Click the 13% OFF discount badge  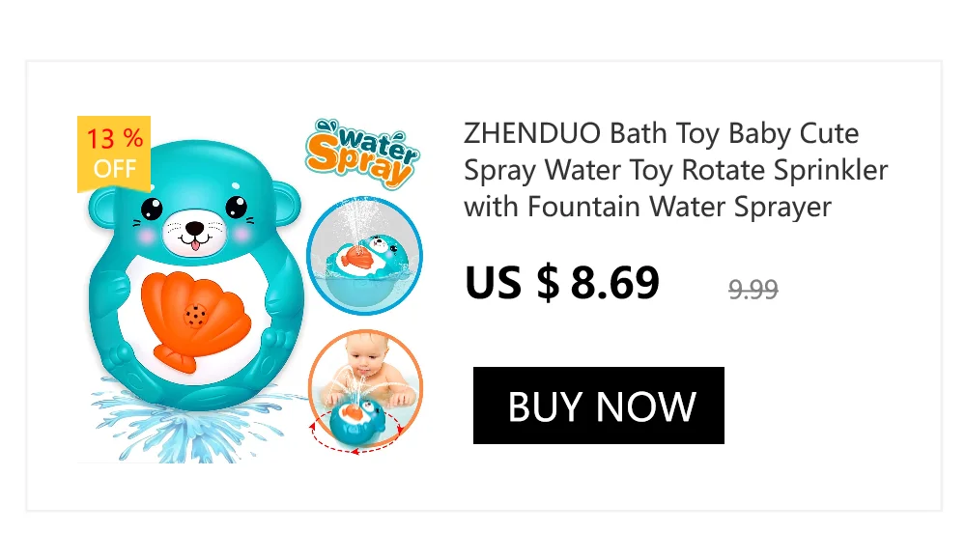[114, 154]
